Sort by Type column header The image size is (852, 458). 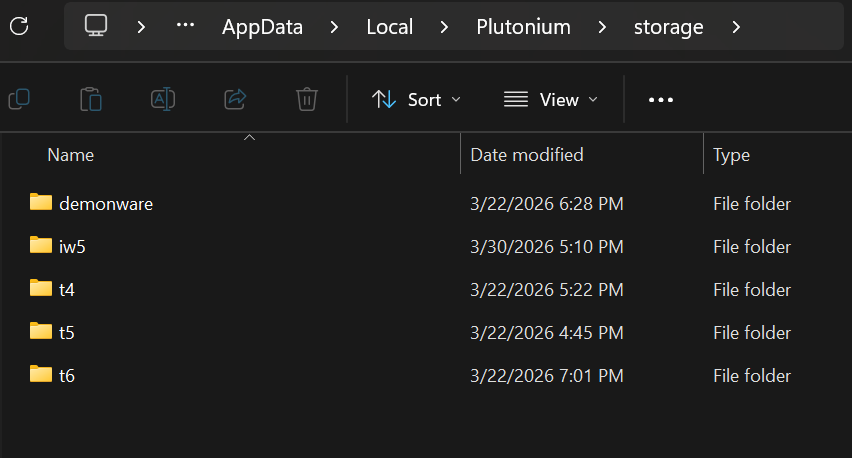[x=731, y=155]
